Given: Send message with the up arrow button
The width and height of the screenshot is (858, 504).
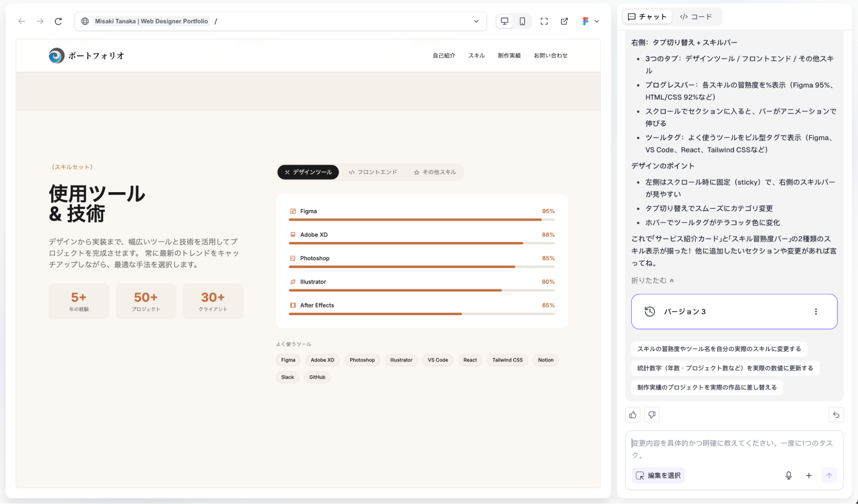Looking at the screenshot, I should (x=829, y=475).
